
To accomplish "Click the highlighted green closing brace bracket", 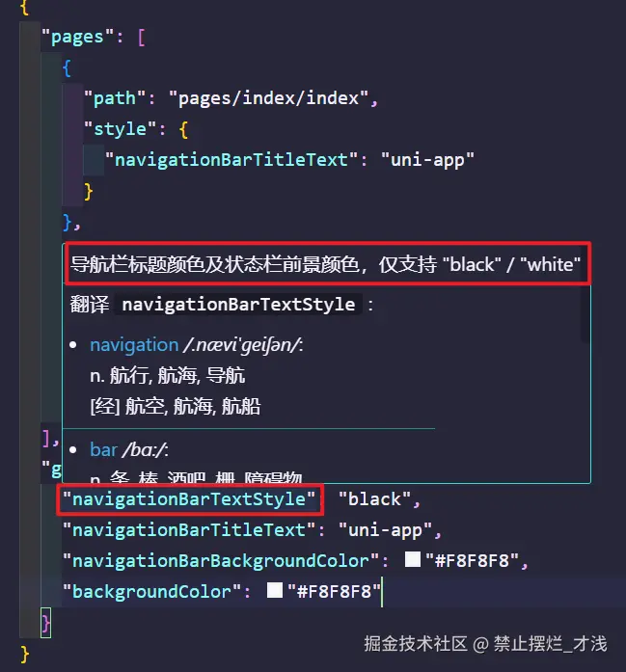I will point(46,623).
